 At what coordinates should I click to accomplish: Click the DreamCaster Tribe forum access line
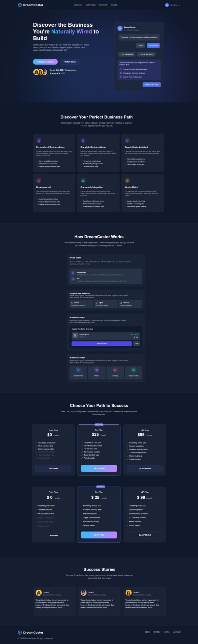tap(93, 201)
